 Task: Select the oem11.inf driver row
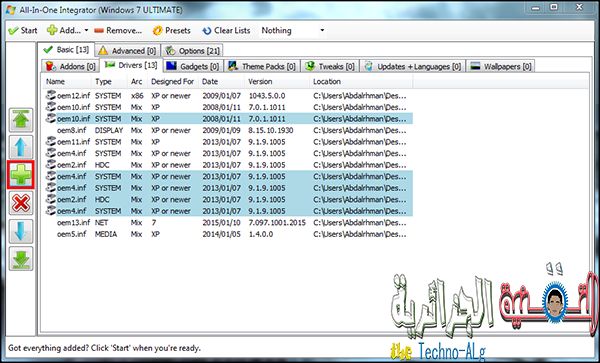(228, 142)
